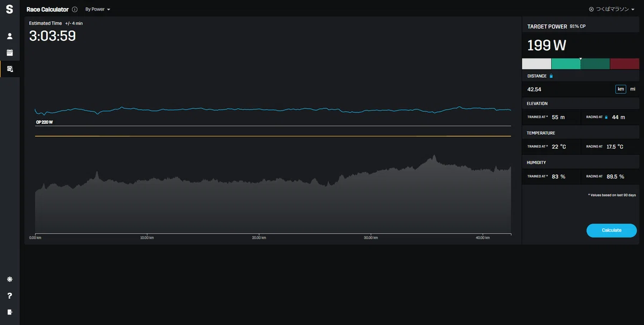Screen dimensions: 644x325
Task: Edit the elevation Racing At 44 m value
Action: (x=618, y=117)
